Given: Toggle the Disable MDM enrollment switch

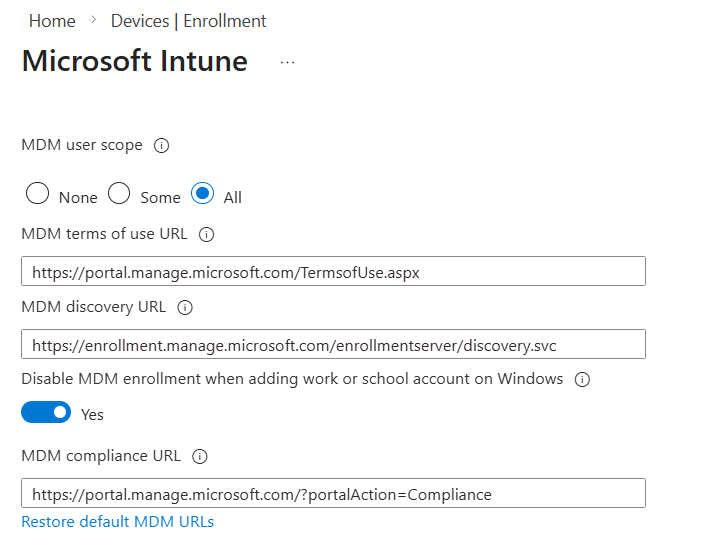Looking at the screenshot, I should 46,412.
